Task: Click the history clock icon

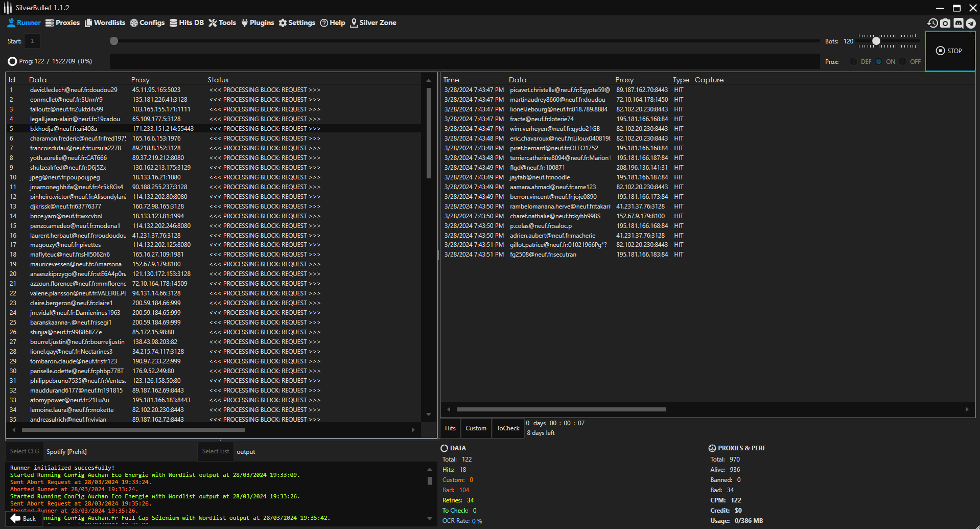Action: coord(932,23)
